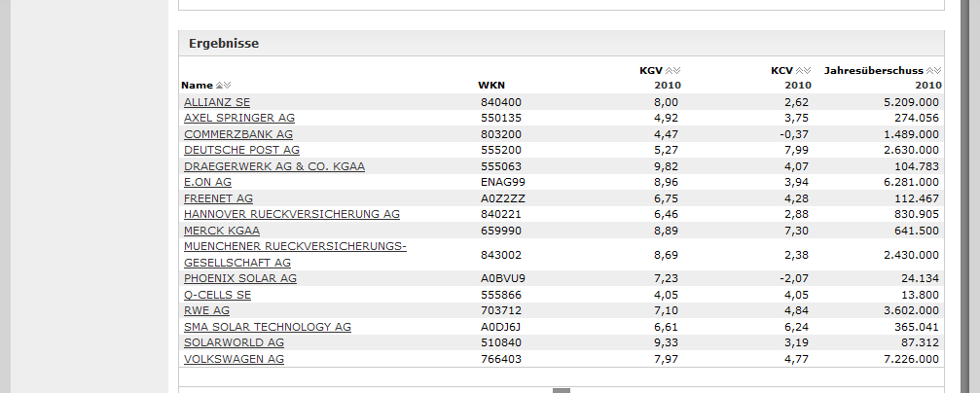Click Phoenix Solar KCV value -2,07
This screenshot has width=980, height=393.
(794, 278)
